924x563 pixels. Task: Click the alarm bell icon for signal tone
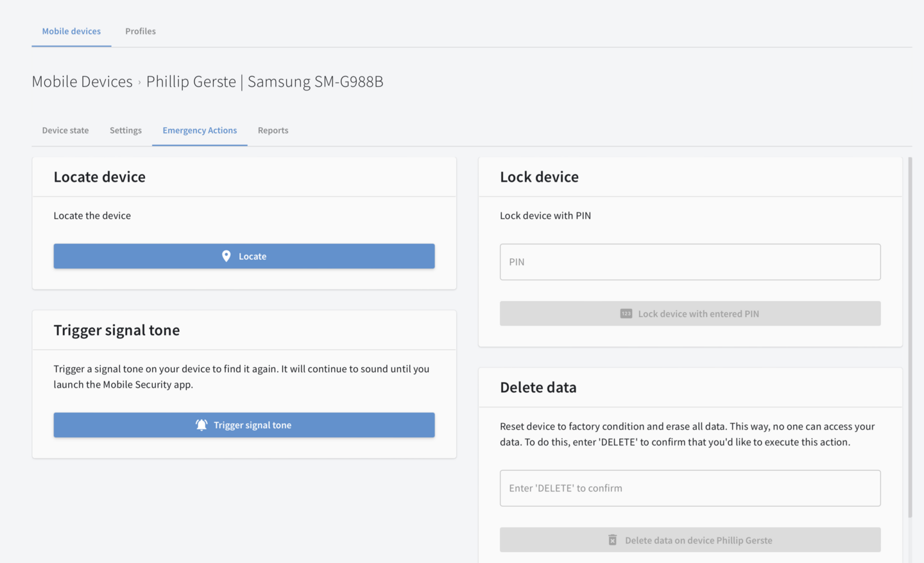pos(201,425)
